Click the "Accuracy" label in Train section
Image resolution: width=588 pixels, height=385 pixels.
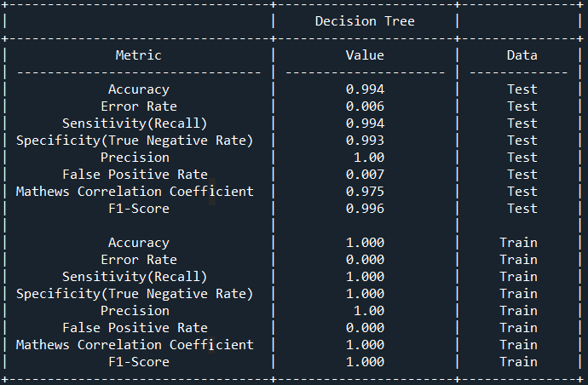point(138,243)
